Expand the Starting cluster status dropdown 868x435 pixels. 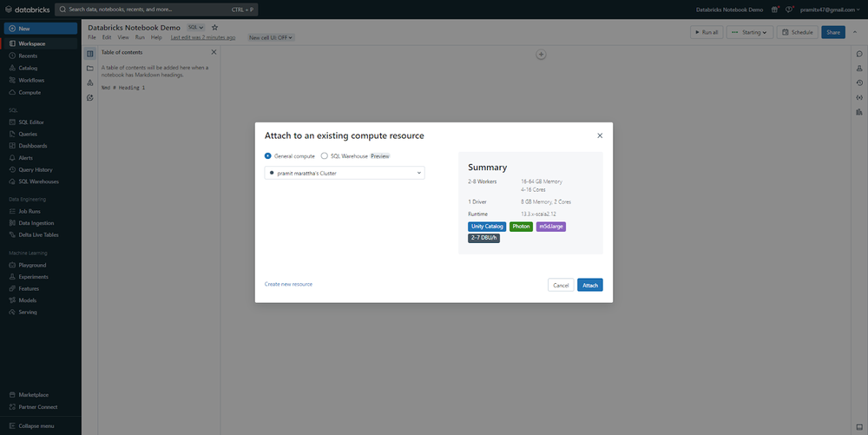coord(750,32)
